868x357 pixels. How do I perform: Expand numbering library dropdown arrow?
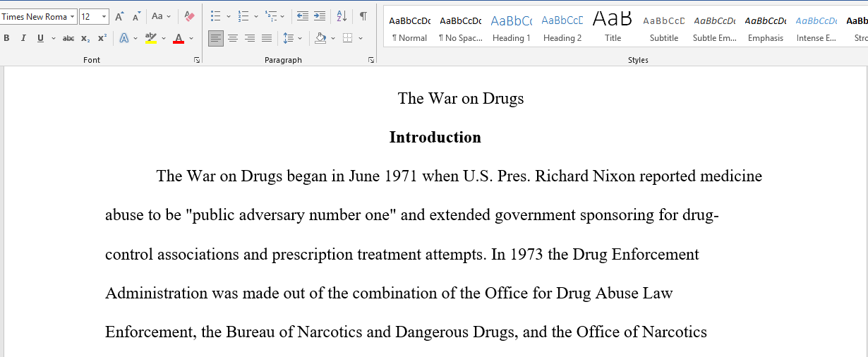tap(256, 16)
